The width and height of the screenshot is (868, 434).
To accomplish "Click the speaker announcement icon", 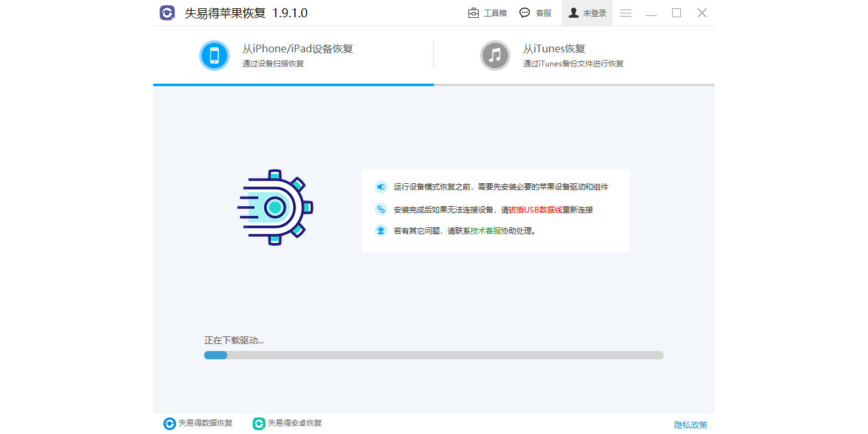I will [x=381, y=187].
